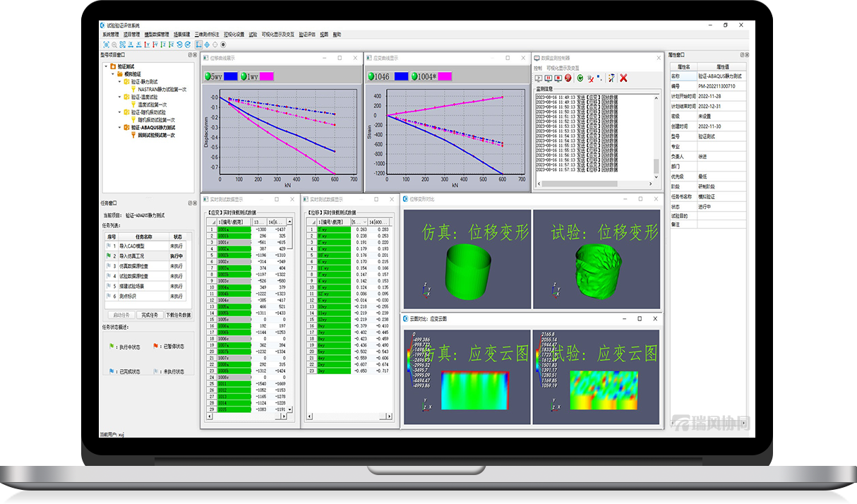The image size is (857, 504).
Task: Toggle the 1wy curve green indicator
Action: click(244, 76)
